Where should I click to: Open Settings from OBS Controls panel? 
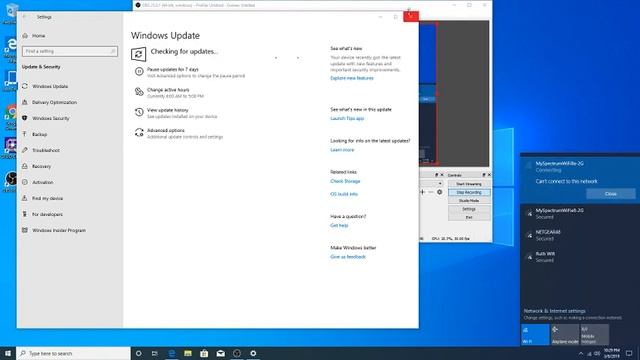pyautogui.click(x=469, y=209)
